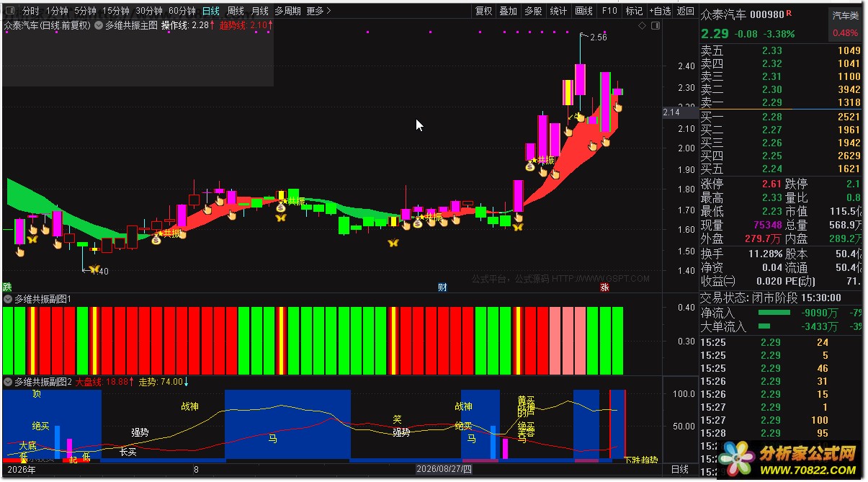The height and width of the screenshot is (482, 868).
Task: Click the diamond icon above the price axis
Action: click(x=642, y=26)
